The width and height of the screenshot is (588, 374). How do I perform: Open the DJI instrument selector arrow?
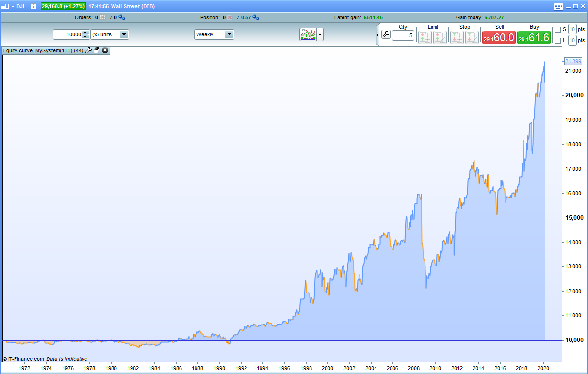pos(13,6)
